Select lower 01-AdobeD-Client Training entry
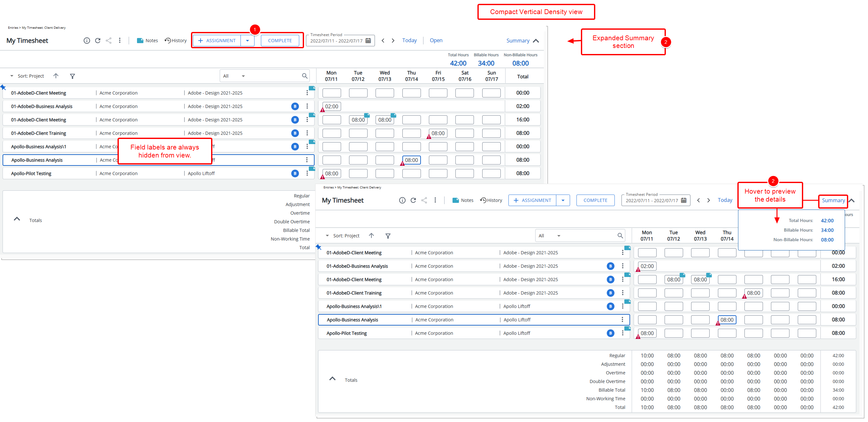868x422 pixels. (474, 293)
